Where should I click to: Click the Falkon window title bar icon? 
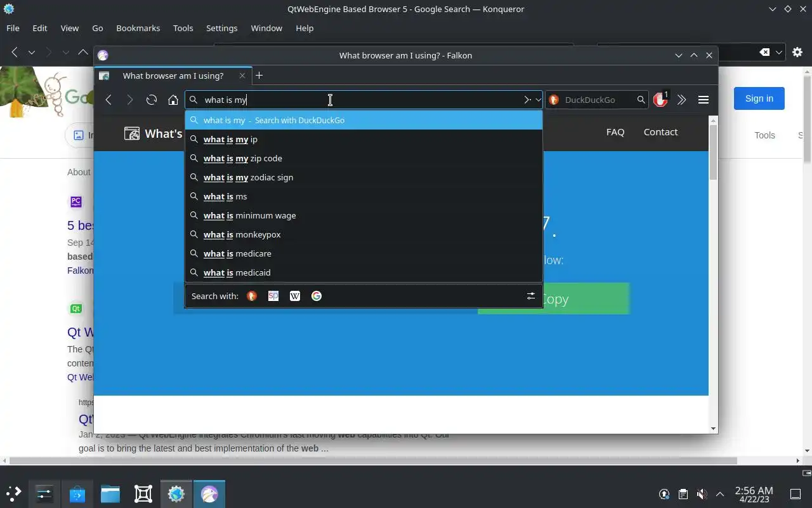[x=103, y=55]
